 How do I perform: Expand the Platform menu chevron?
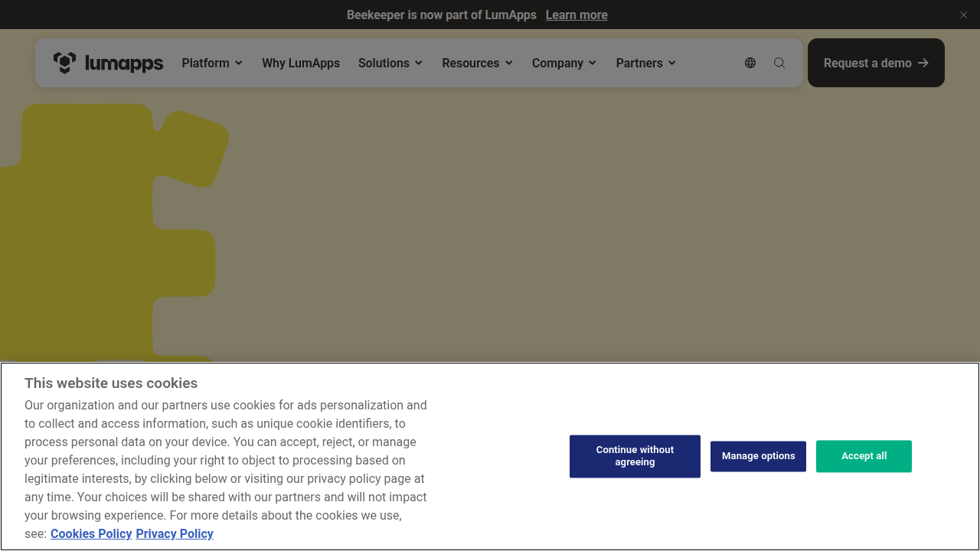point(239,63)
